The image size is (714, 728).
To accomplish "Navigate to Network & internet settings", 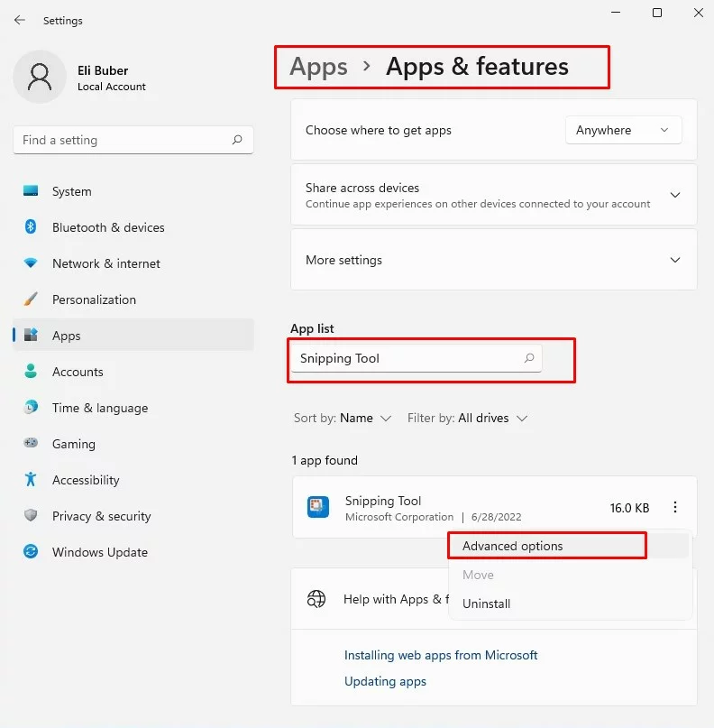I will tap(133, 263).
